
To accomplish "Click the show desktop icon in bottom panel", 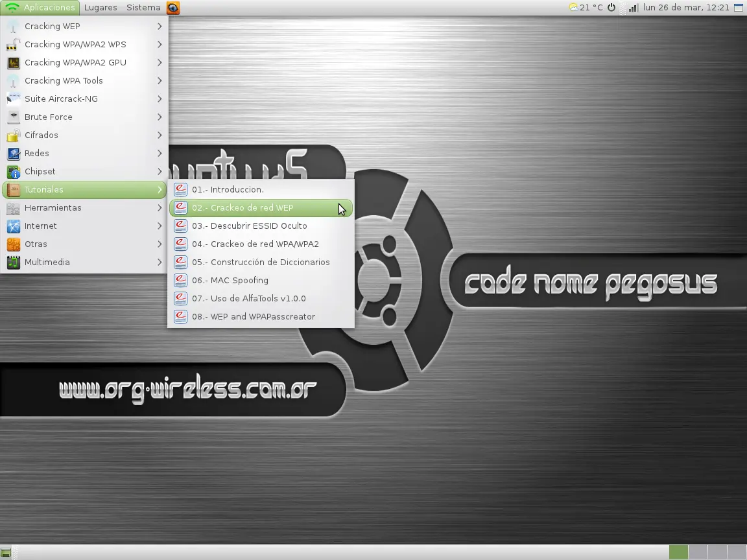I will tap(6, 552).
